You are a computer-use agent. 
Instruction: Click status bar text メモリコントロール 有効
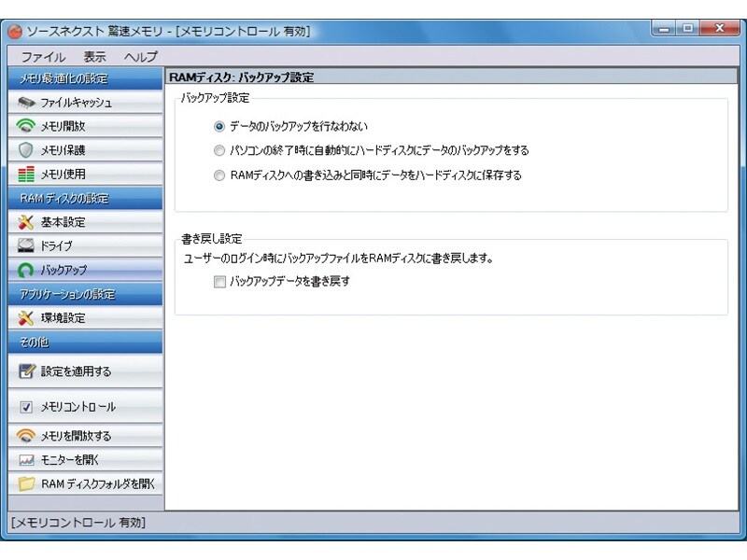pos(78,523)
